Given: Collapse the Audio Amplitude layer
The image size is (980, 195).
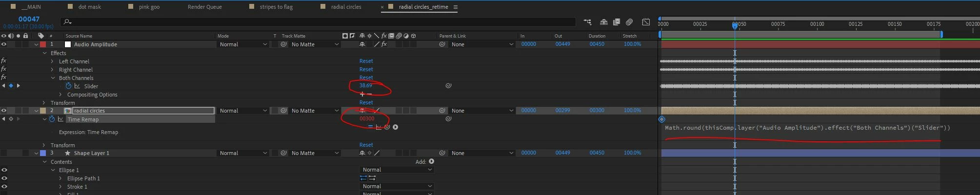Looking at the screenshot, I should pyautogui.click(x=36, y=44).
